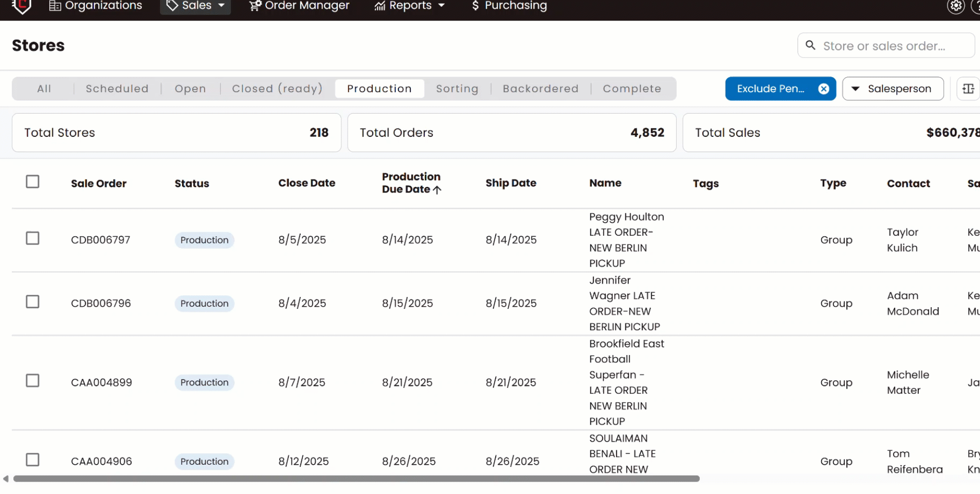Open Purchasing via the dollar icon
The width and height of the screenshot is (980, 494).
tap(475, 6)
